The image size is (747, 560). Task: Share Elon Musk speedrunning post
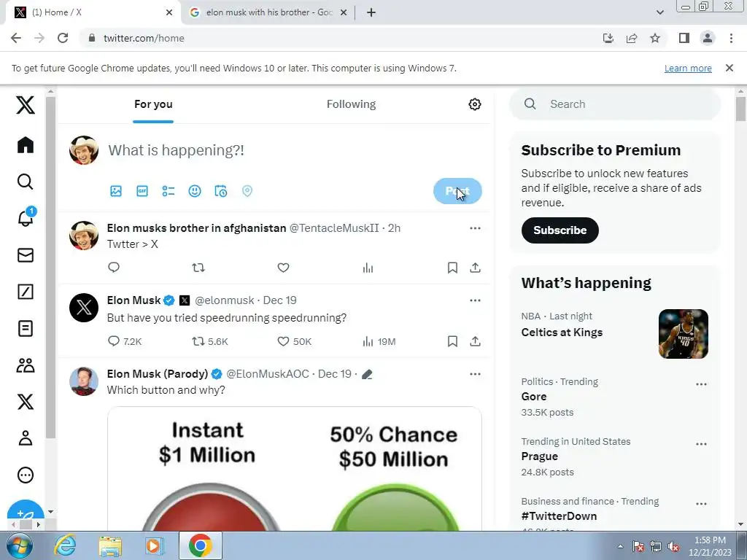point(475,341)
